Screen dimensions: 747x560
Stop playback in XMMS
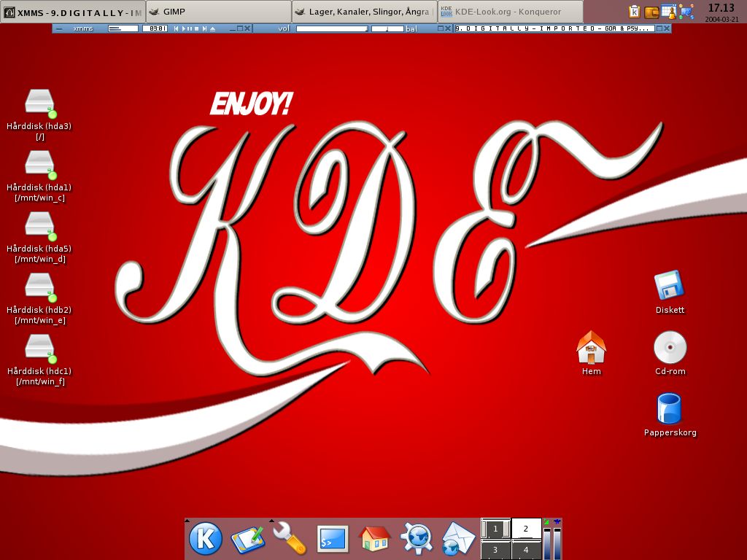pos(197,28)
